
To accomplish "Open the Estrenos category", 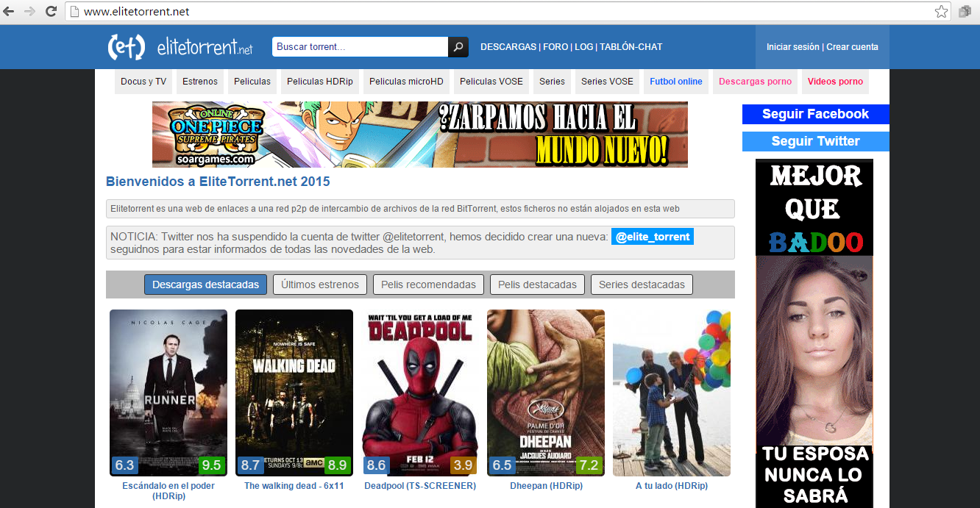I will 200,82.
